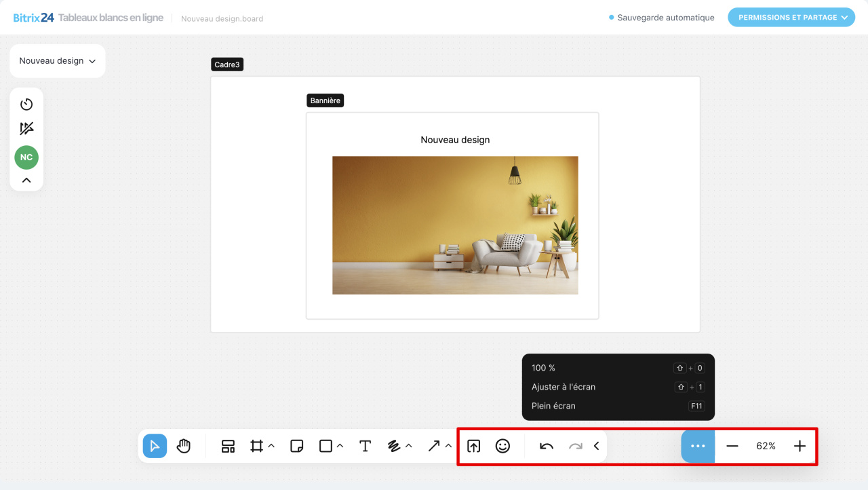Select the arrow selection cursor tool
Viewport: 868px width, 490px height.
[155, 446]
